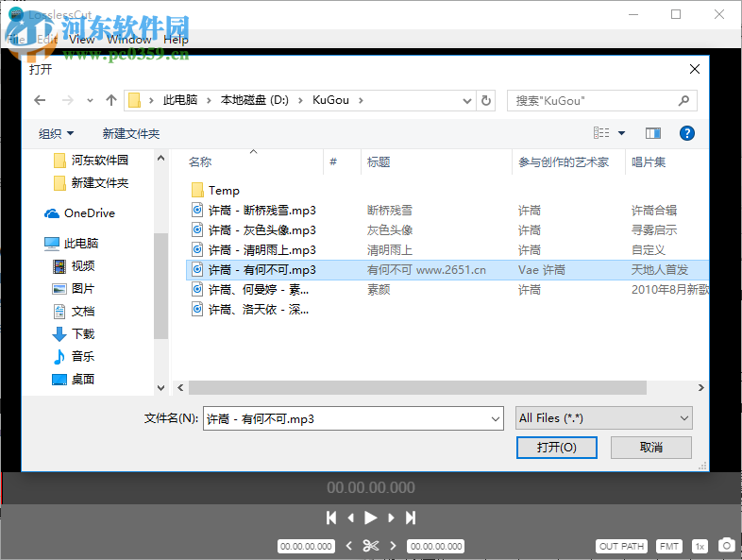Click the FMT format button
Viewport: 742px width, 560px height.
point(668,546)
